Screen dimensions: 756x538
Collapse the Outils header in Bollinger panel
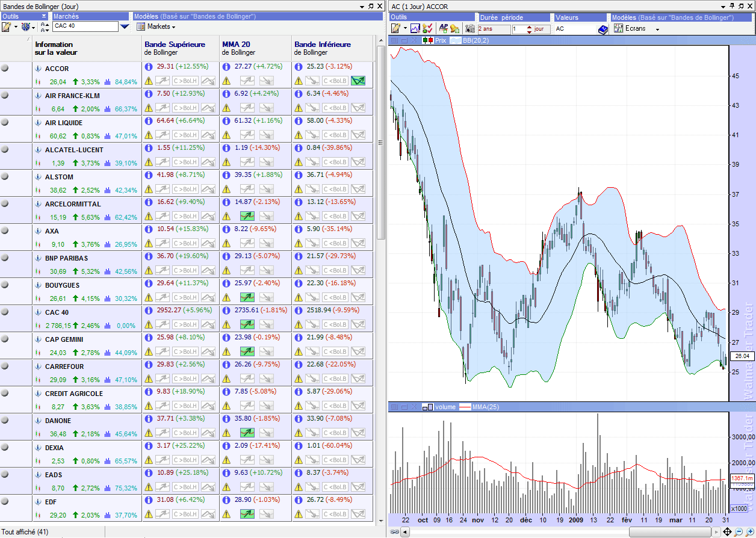[x=44, y=16]
